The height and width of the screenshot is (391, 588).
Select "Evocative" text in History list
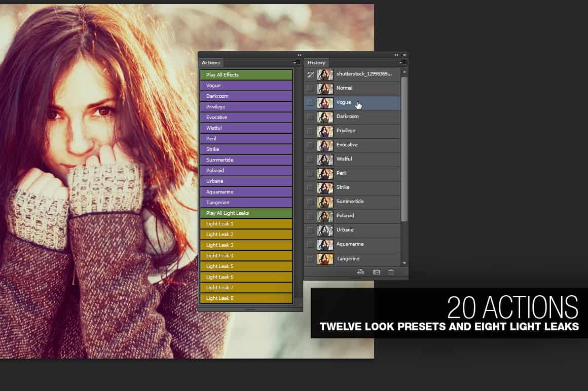point(347,145)
